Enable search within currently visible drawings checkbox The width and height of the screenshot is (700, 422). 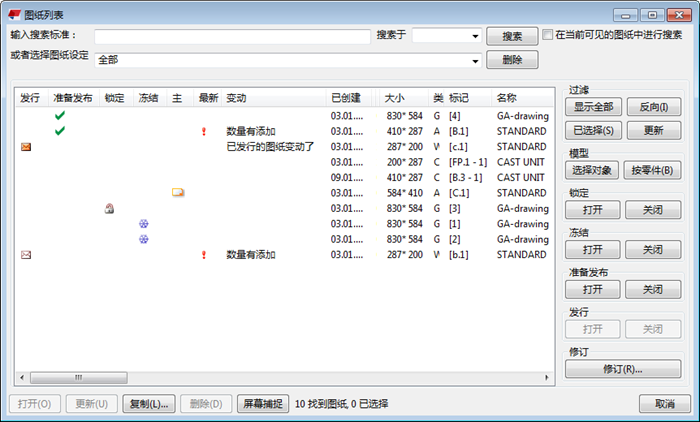coord(547,34)
